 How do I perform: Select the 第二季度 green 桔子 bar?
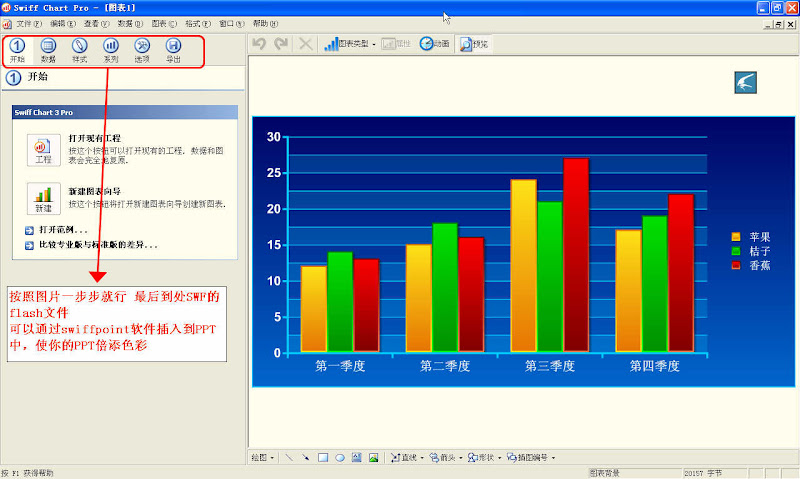pos(445,288)
